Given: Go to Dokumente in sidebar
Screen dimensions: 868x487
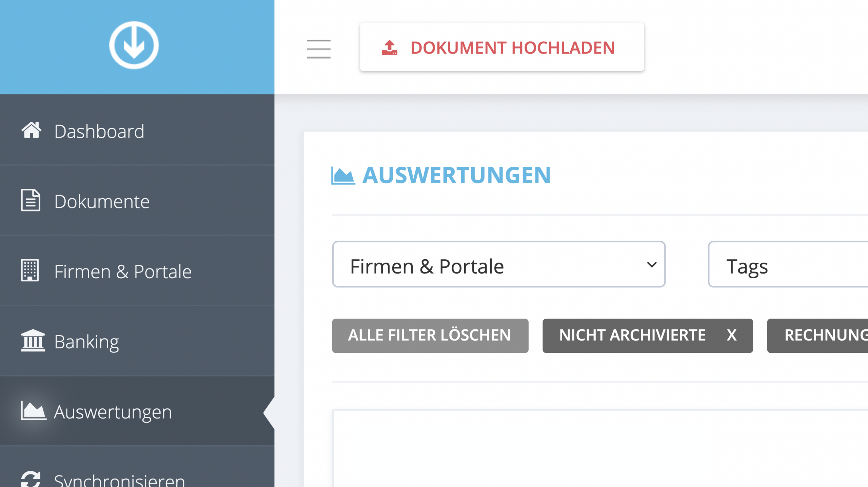Looking at the screenshot, I should pyautogui.click(x=137, y=201).
